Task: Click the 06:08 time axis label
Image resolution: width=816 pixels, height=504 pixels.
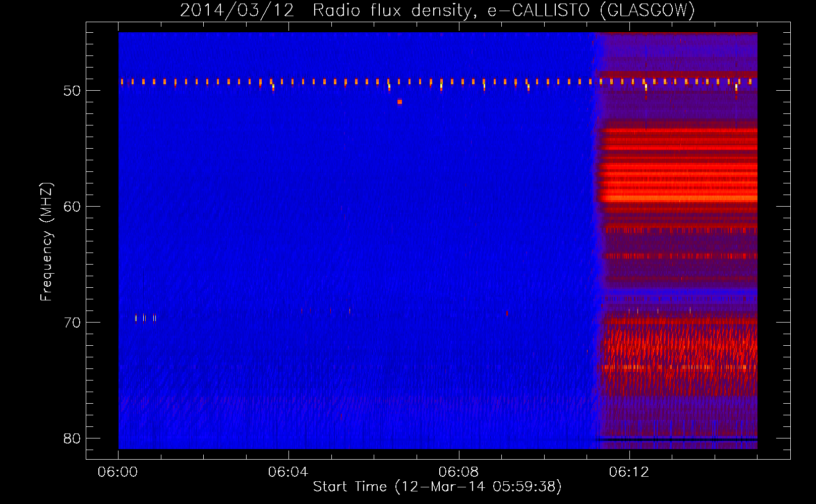Action: [x=458, y=472]
